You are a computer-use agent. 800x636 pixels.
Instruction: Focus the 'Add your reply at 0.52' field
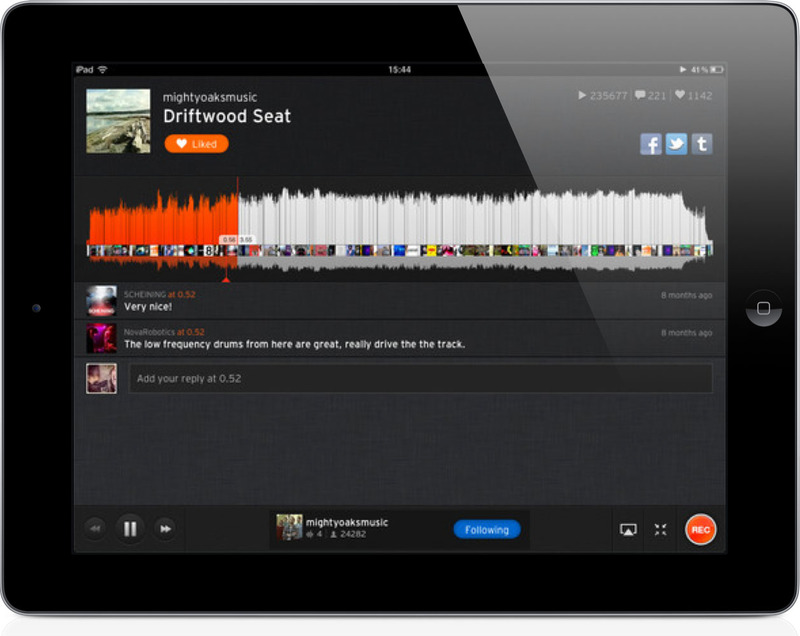[x=420, y=378]
